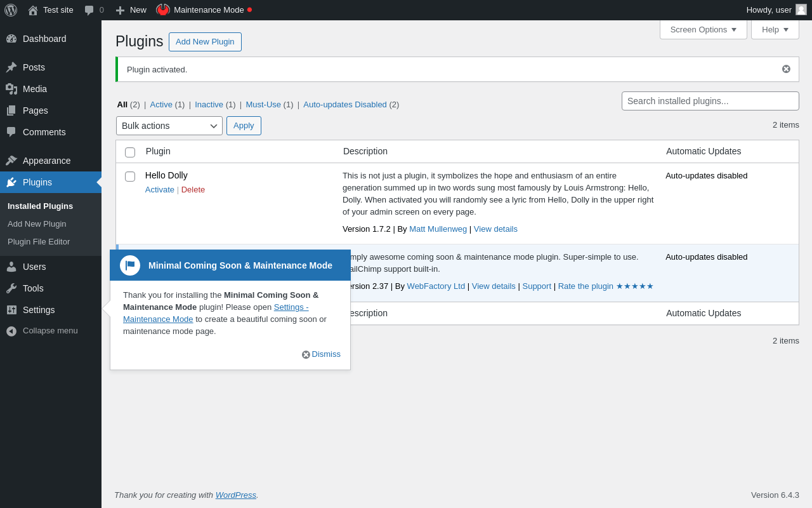Delete the Hello Dolly plugin

tap(193, 190)
